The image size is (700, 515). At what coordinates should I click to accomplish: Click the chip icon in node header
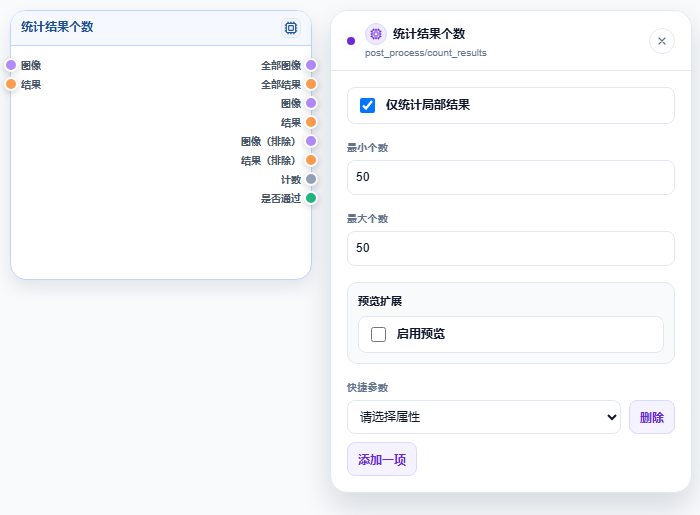pyautogui.click(x=291, y=28)
